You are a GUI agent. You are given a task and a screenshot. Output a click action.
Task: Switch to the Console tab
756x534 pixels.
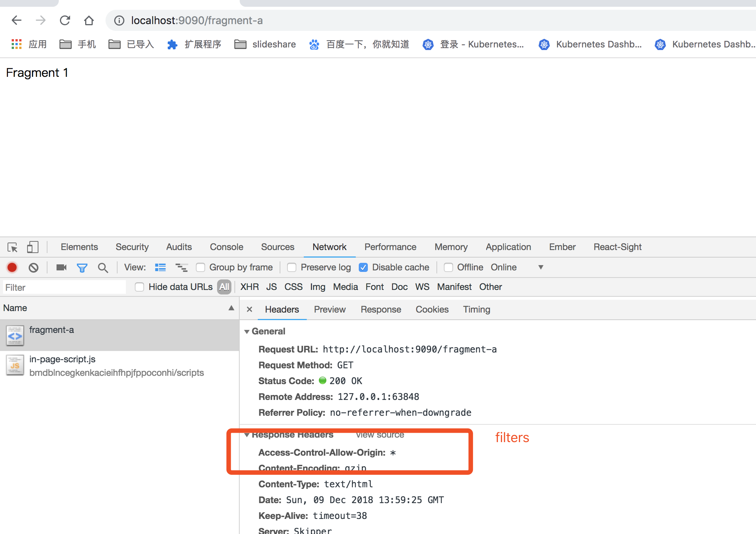pyautogui.click(x=226, y=247)
